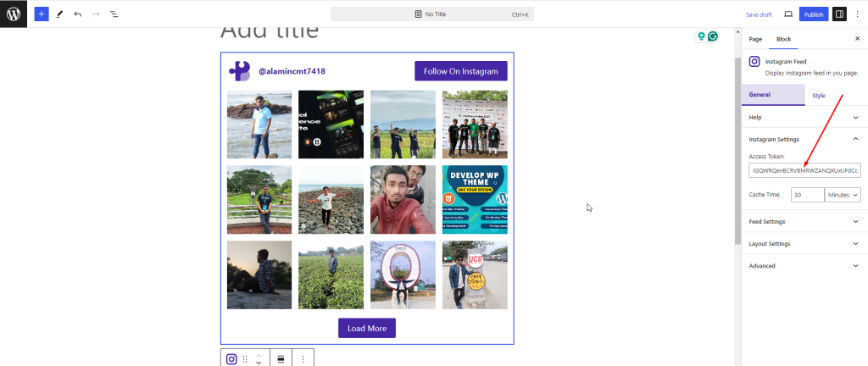Image resolution: width=868 pixels, height=366 pixels.
Task: Expand the Feed Settings panel
Action: (x=802, y=221)
